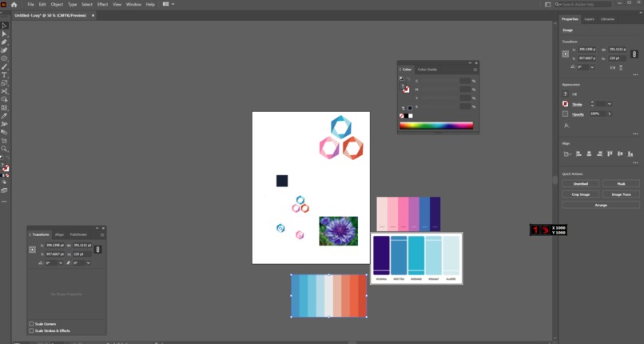
Task: Select the Paintbrush tool
Action: (5, 66)
